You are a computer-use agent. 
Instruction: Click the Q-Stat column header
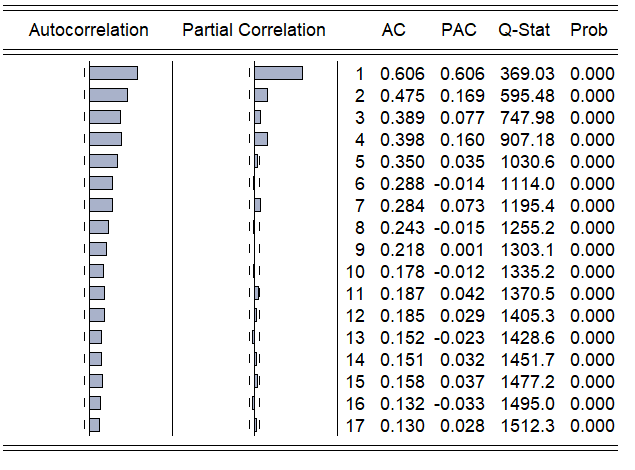[x=526, y=30]
